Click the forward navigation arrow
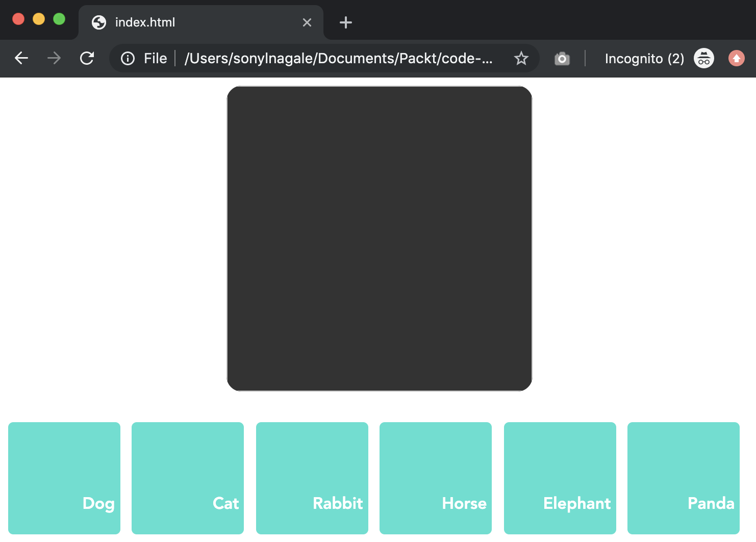 click(54, 58)
